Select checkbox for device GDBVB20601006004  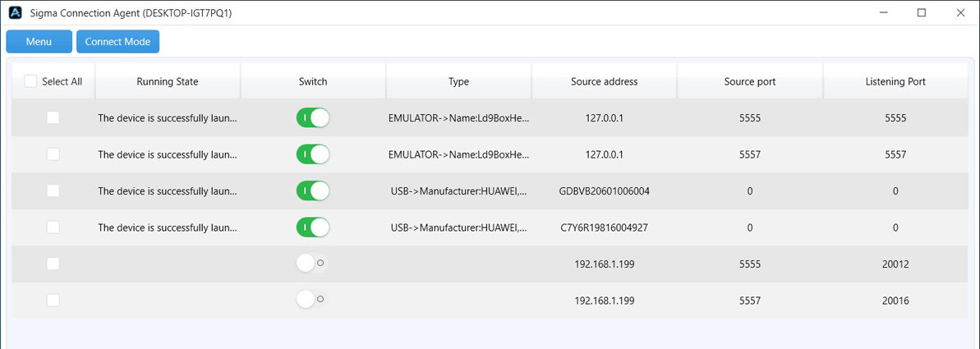click(x=53, y=191)
